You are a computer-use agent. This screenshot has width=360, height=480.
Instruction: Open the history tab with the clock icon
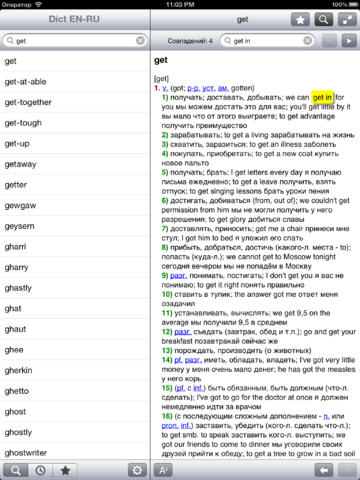pos(40,470)
